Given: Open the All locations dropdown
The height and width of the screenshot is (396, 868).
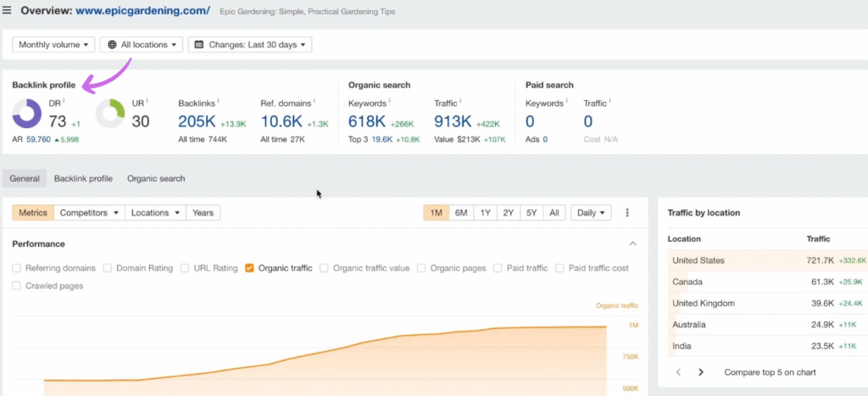Looking at the screenshot, I should point(141,44).
